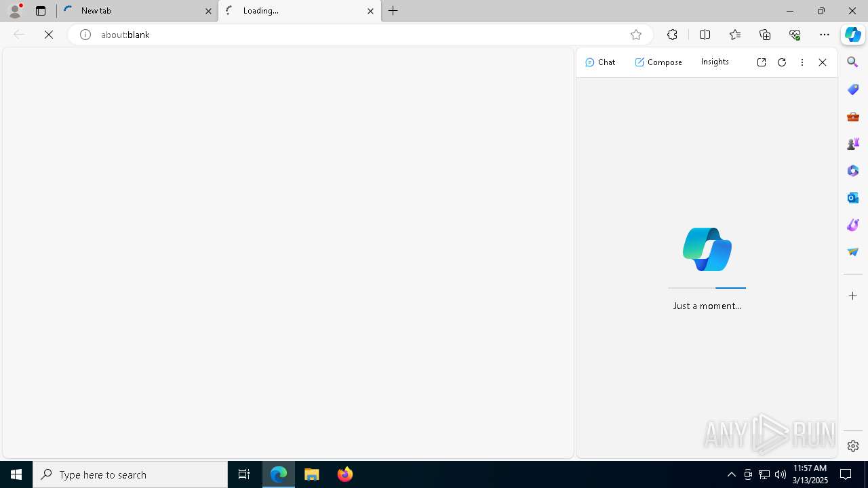Image resolution: width=868 pixels, height=488 pixels.
Task: Go back to previous page
Action: [x=19, y=35]
